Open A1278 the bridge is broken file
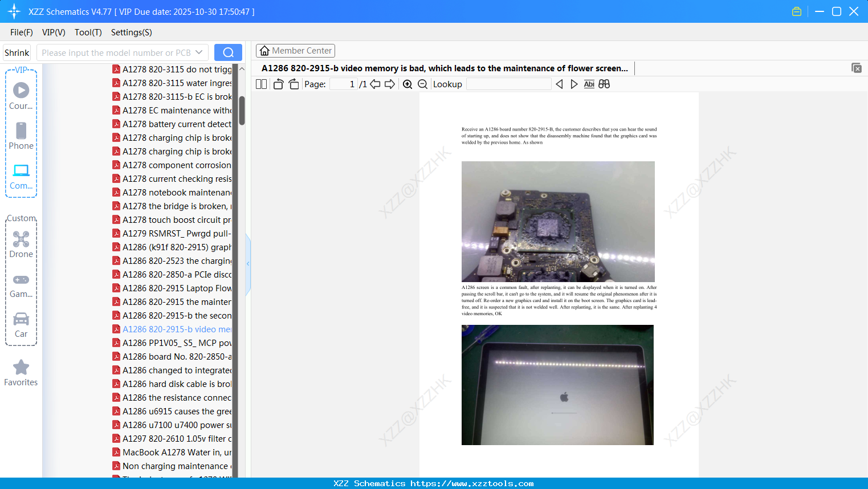Viewport: 868px width, 489px height. pos(172,206)
